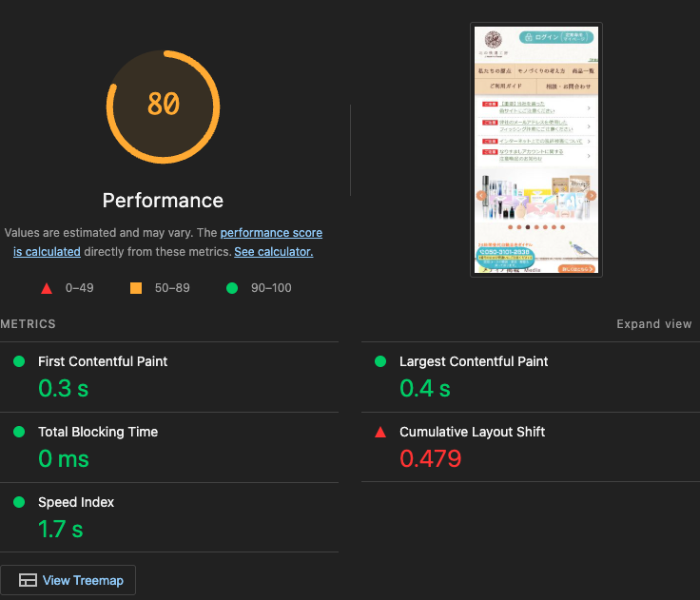
Task: Click the 0.479 Cumulative Layout Shift value
Action: [430, 458]
